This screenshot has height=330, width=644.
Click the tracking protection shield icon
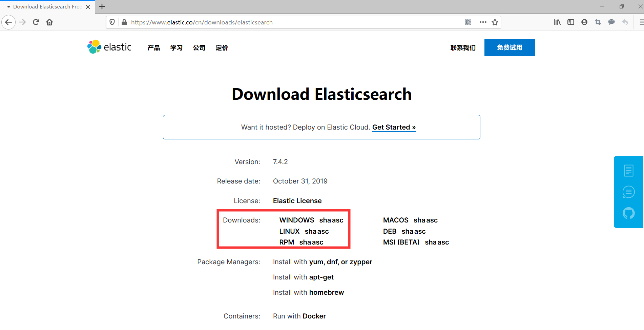point(112,22)
